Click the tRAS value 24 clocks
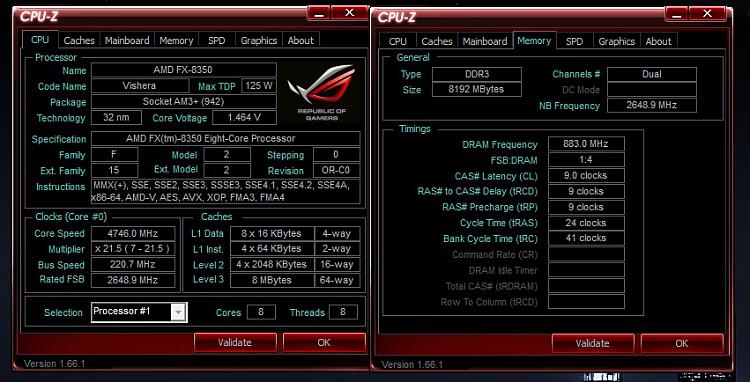Image resolution: width=750 pixels, height=382 pixels. (586, 223)
